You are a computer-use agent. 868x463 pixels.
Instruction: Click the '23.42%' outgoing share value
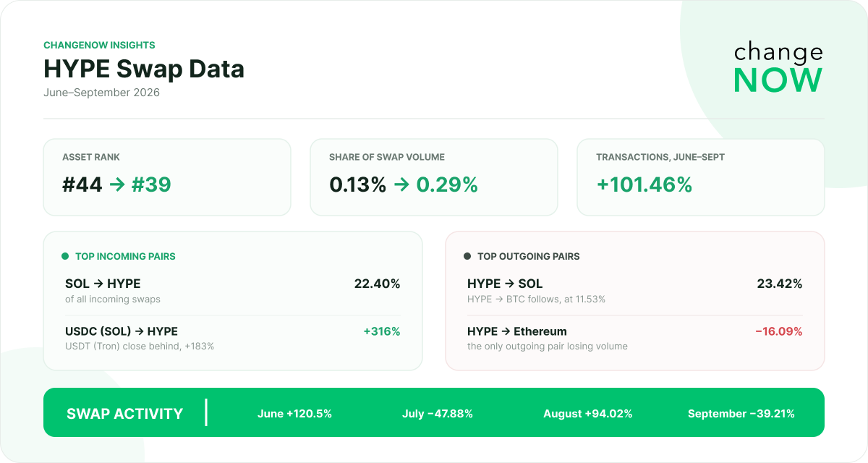[780, 284]
